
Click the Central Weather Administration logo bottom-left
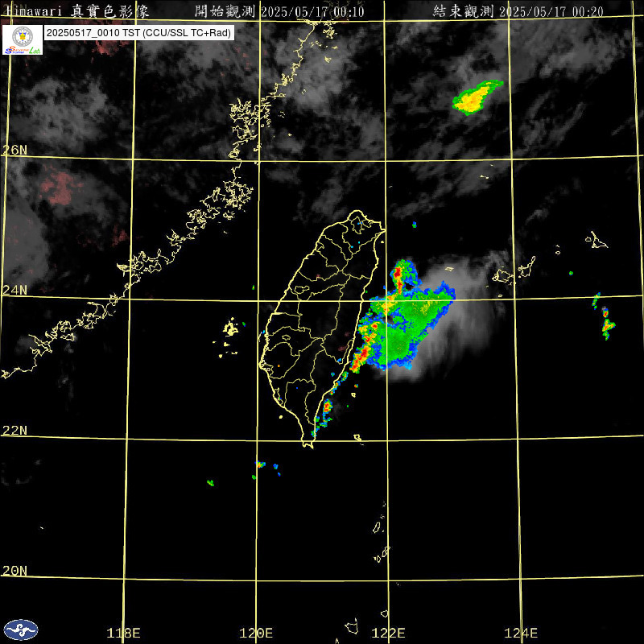point(21,630)
